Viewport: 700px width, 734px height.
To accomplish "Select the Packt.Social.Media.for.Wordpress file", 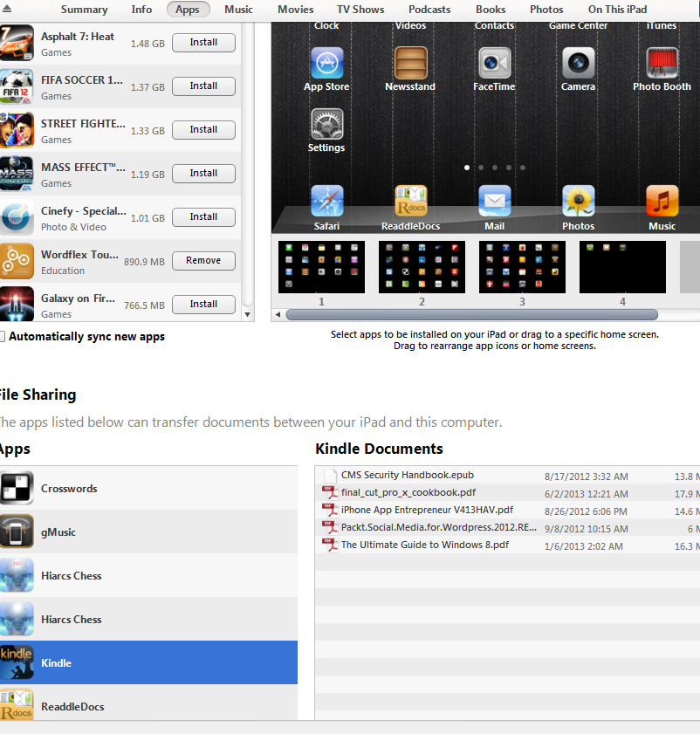I will point(508,527).
